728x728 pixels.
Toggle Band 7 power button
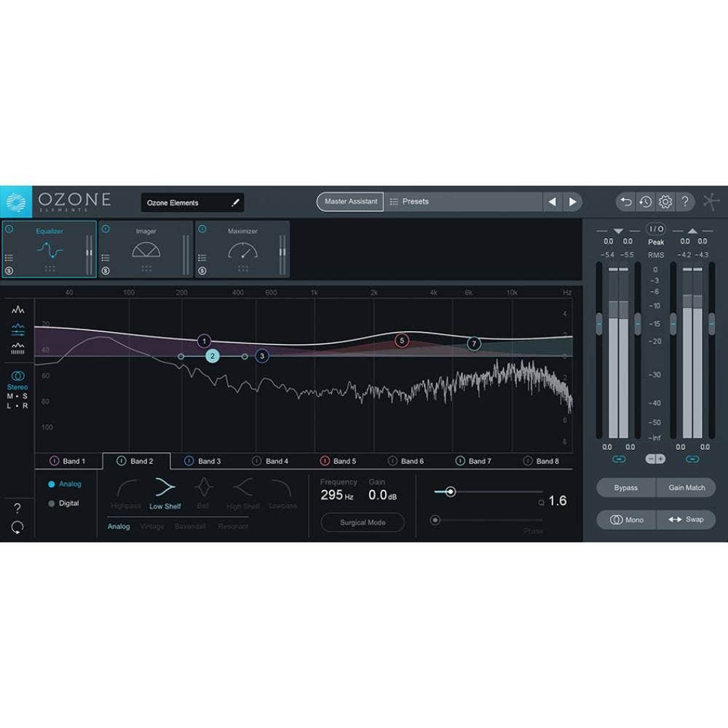pos(459,461)
